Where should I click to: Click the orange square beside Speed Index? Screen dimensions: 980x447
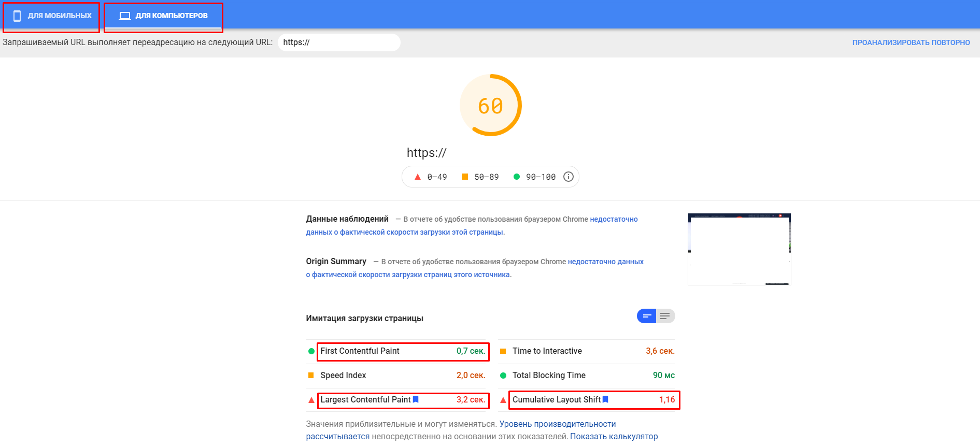click(x=311, y=376)
